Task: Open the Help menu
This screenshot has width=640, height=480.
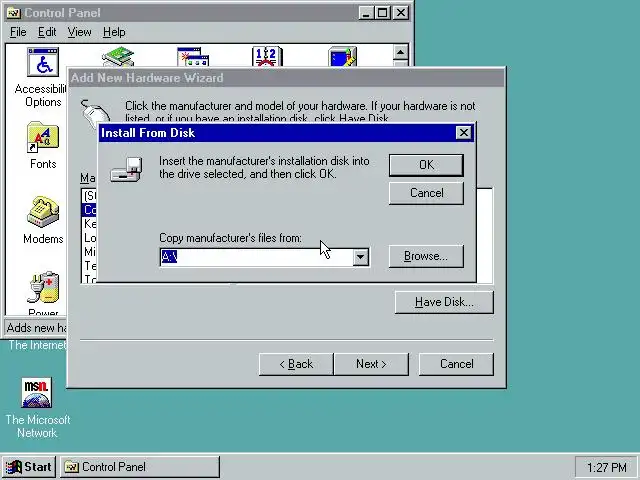Action: [x=114, y=32]
